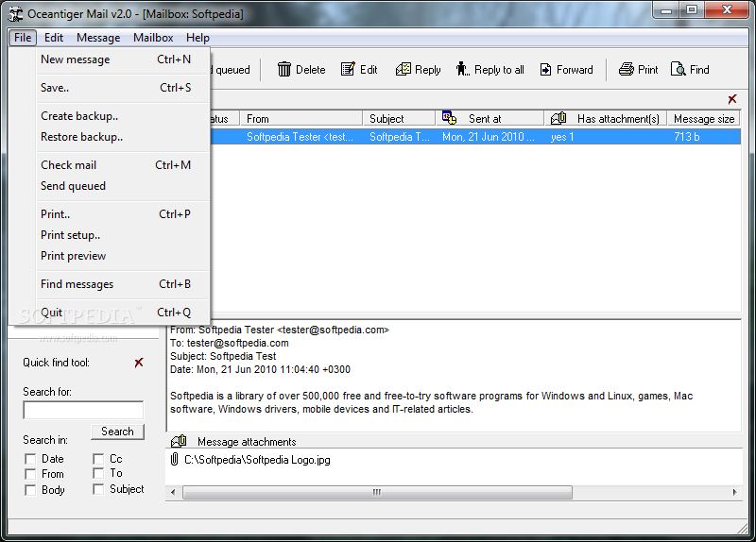
Task: Click the attachments scrollbar left arrow
Action: click(173, 492)
